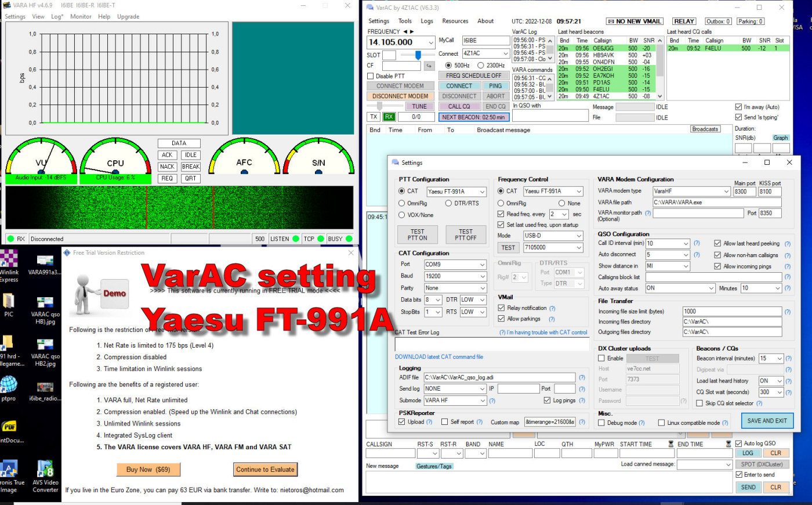The width and height of the screenshot is (812, 505).
Task: Click the CAT Test Error Log field
Action: [x=492, y=344]
